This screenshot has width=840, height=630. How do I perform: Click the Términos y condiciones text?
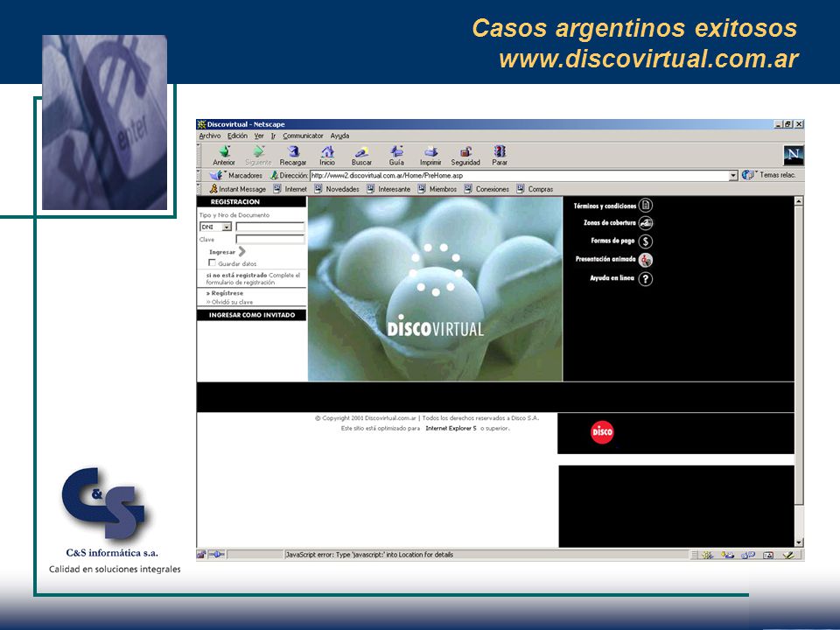605,206
